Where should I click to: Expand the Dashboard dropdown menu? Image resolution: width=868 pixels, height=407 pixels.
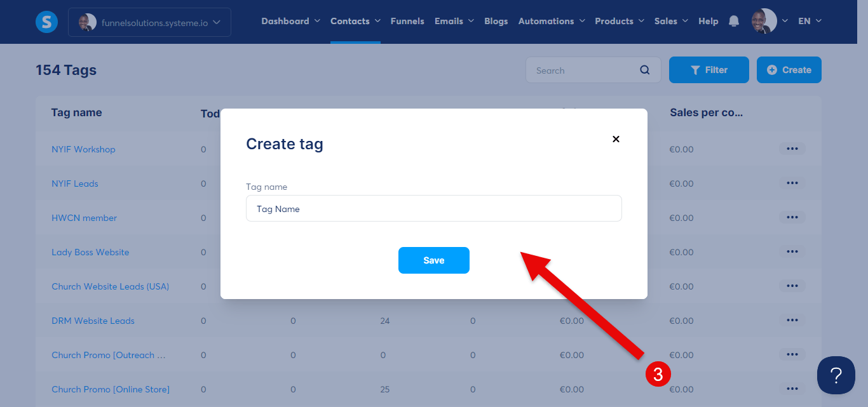click(290, 21)
